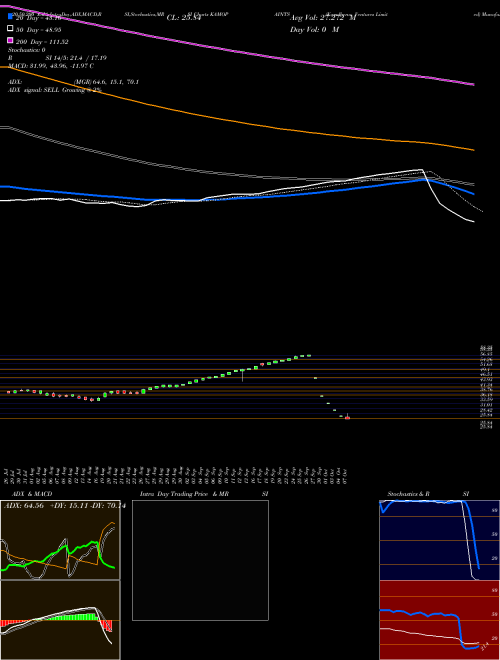Click the last red candlestick on the price chart
Viewport: 500px width, 660px height.
(x=347, y=417)
